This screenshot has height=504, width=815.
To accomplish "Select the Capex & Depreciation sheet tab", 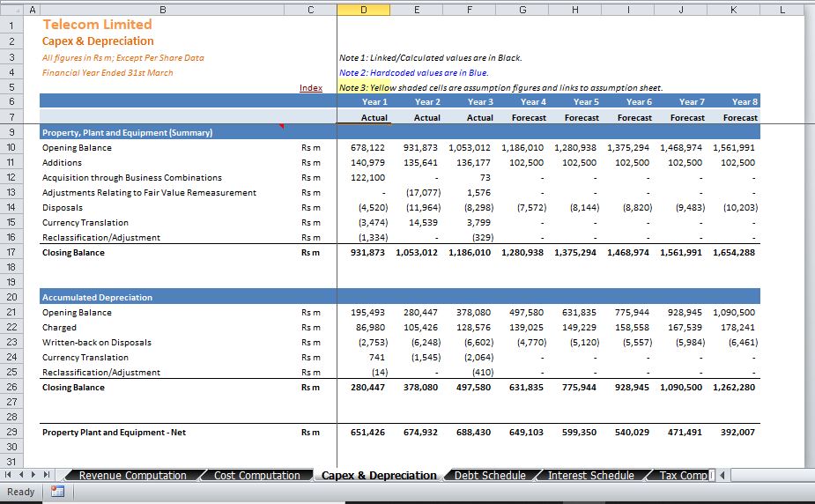I will (379, 475).
